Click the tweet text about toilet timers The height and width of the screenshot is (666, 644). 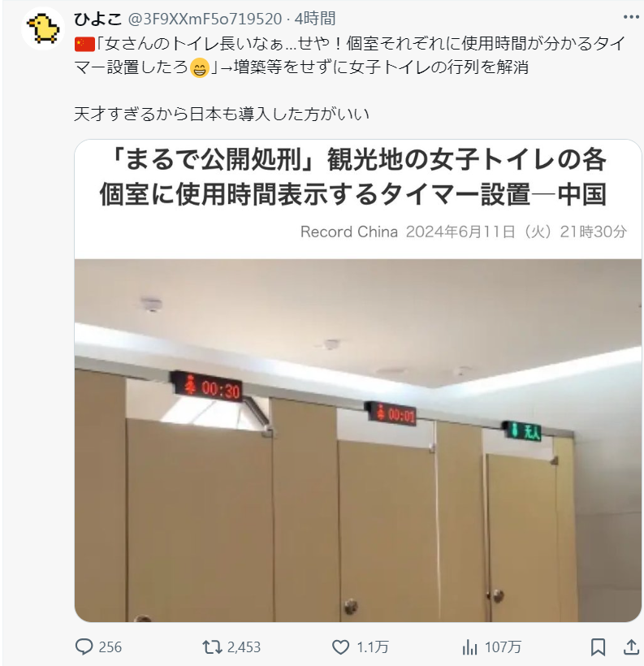pos(349,79)
